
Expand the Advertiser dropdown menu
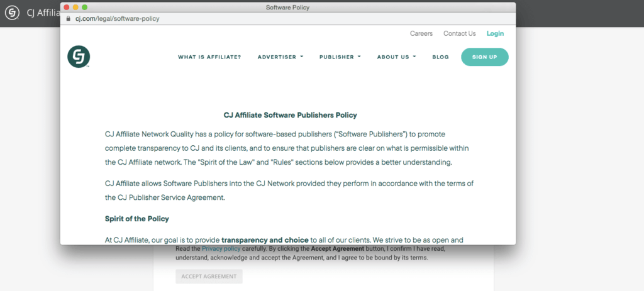pos(280,57)
